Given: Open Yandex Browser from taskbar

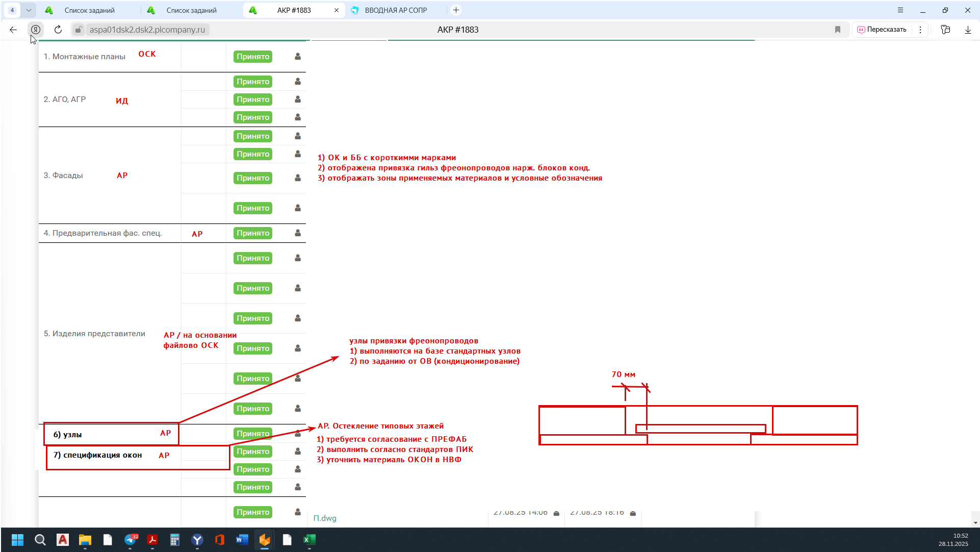Looking at the screenshot, I should (x=197, y=540).
